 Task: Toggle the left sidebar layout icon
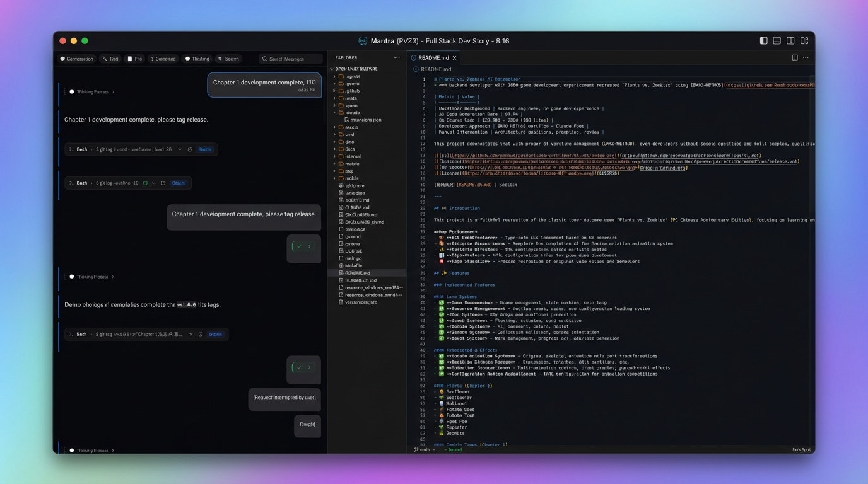coord(763,41)
